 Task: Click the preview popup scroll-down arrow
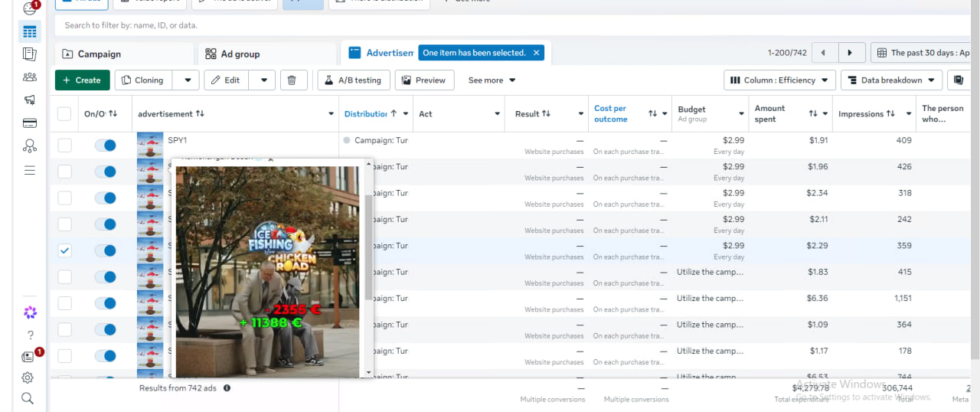click(x=368, y=373)
